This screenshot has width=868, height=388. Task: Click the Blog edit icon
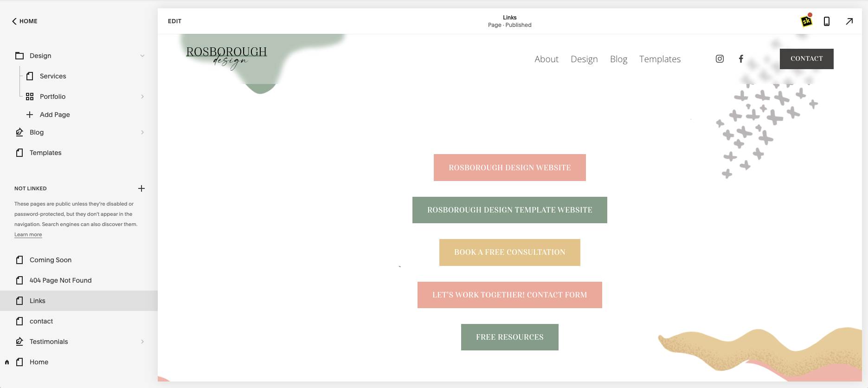[19, 132]
